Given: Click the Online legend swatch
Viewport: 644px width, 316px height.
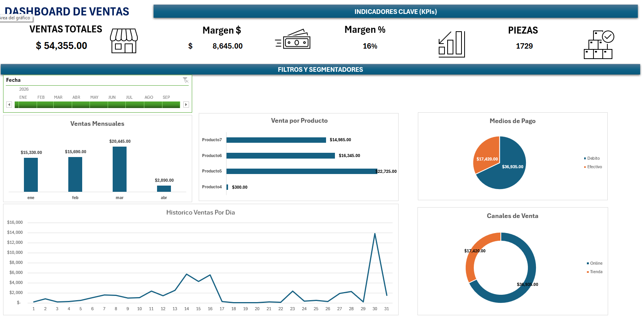Looking at the screenshot, I should pyautogui.click(x=588, y=264).
